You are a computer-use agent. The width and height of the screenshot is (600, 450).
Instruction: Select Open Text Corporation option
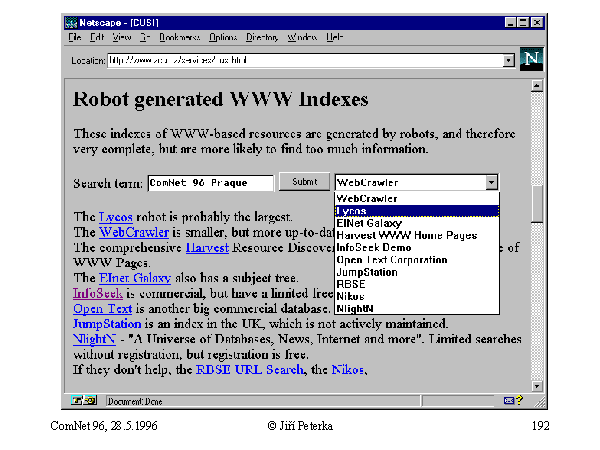tap(417, 260)
